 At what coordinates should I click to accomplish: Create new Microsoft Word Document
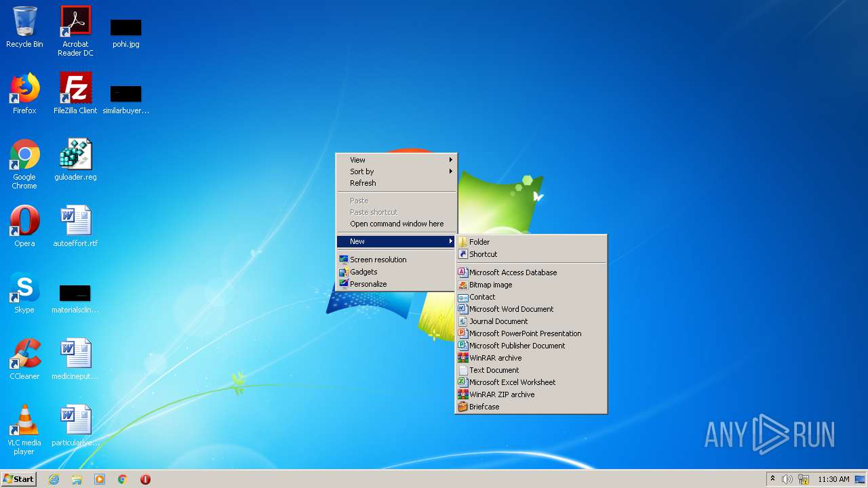coord(531,309)
